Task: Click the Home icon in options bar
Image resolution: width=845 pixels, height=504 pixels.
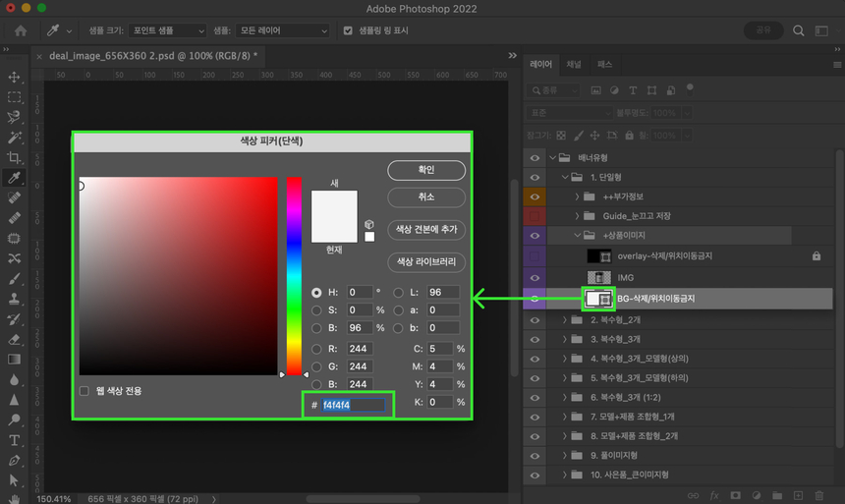Action: pyautogui.click(x=20, y=30)
